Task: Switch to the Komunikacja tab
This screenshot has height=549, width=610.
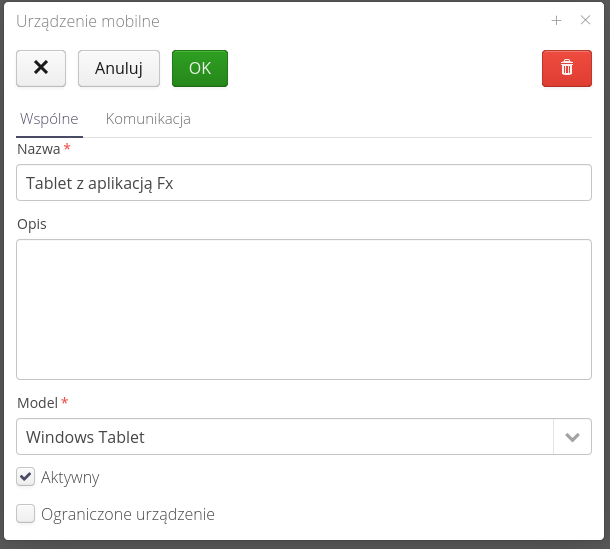Action: coord(148,119)
